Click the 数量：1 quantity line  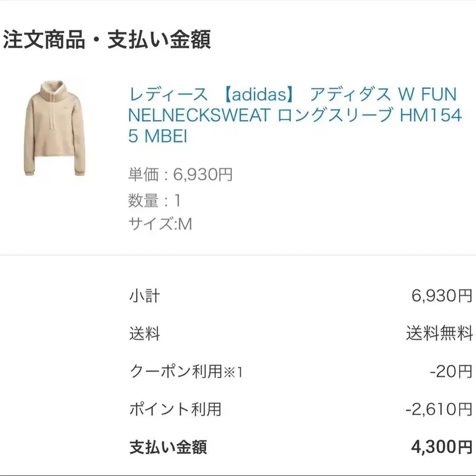(x=155, y=200)
